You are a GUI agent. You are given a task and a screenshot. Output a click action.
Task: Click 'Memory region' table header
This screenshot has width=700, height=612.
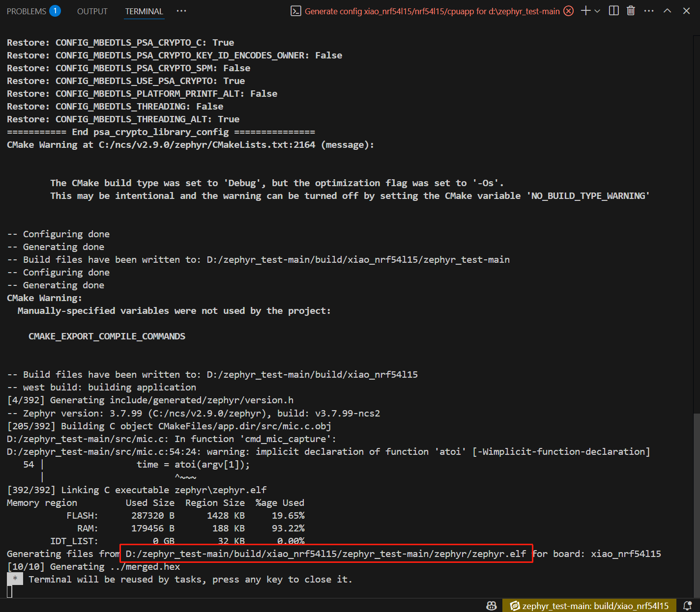pos(42,503)
